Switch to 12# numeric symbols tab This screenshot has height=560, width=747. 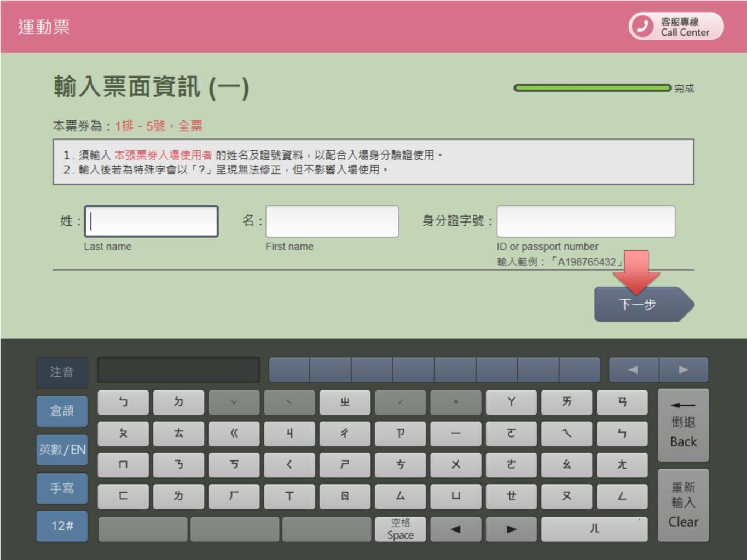pyautogui.click(x=62, y=526)
